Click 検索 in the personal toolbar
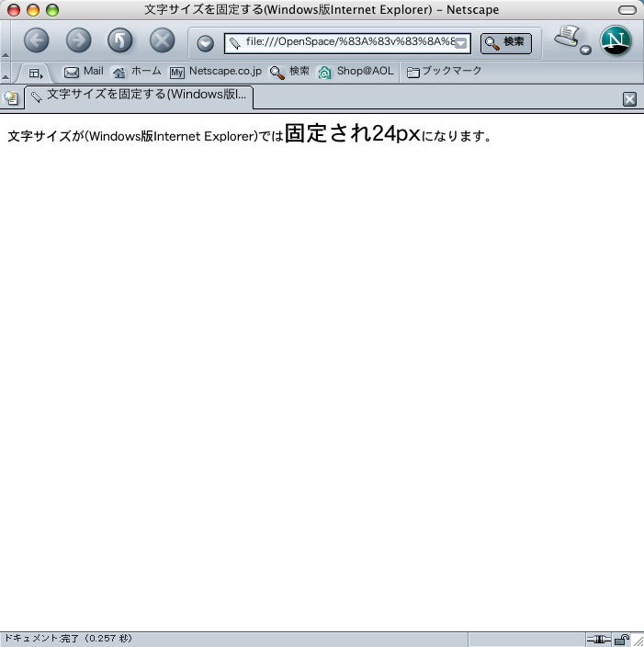The image size is (644, 647). (x=289, y=72)
